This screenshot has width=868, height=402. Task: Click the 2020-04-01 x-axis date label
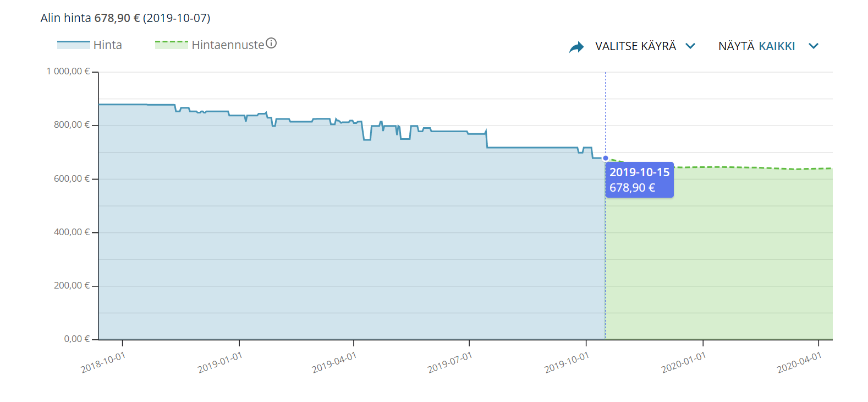pos(799,362)
